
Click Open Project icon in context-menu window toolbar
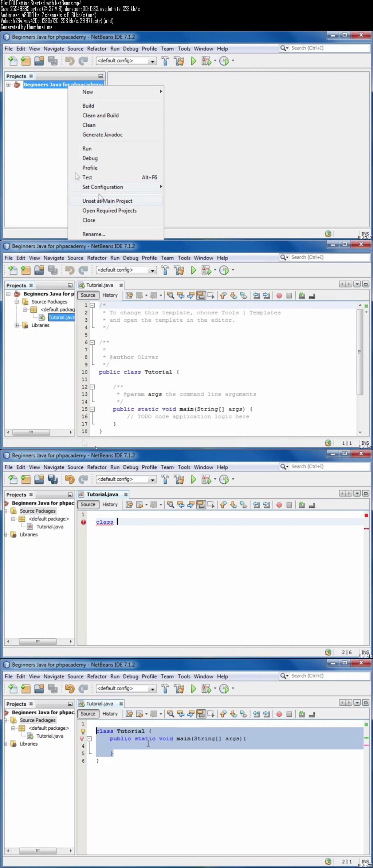[39, 61]
